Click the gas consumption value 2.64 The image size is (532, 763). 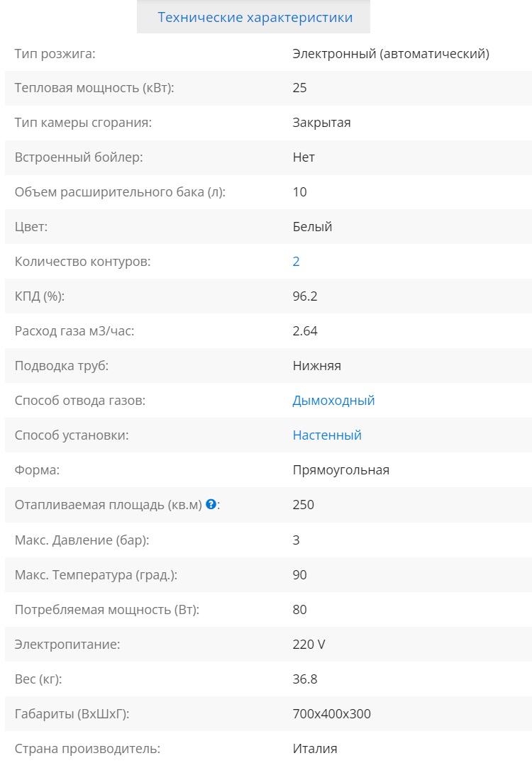click(305, 331)
